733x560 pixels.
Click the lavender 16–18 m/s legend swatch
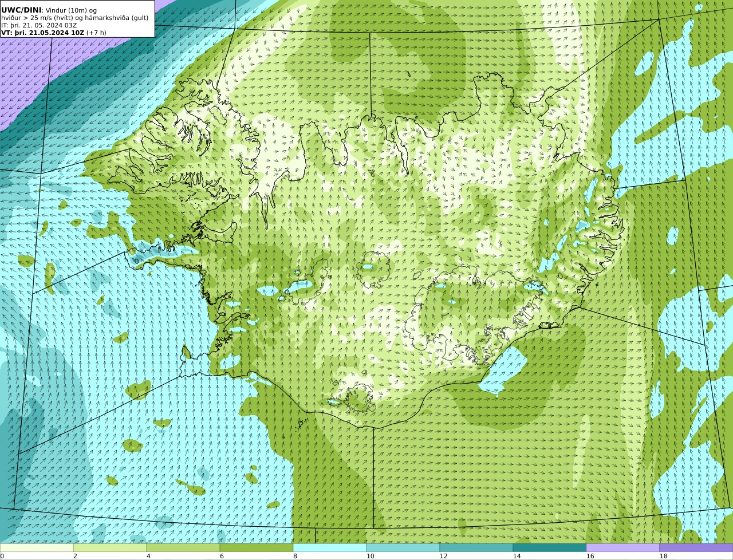click(x=623, y=547)
